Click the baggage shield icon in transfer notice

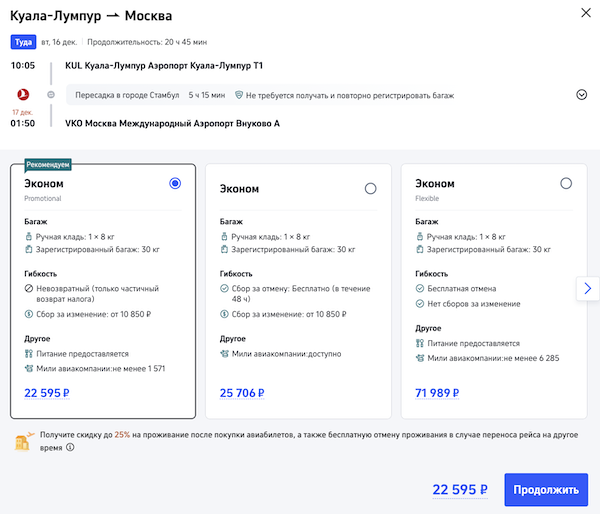point(239,95)
